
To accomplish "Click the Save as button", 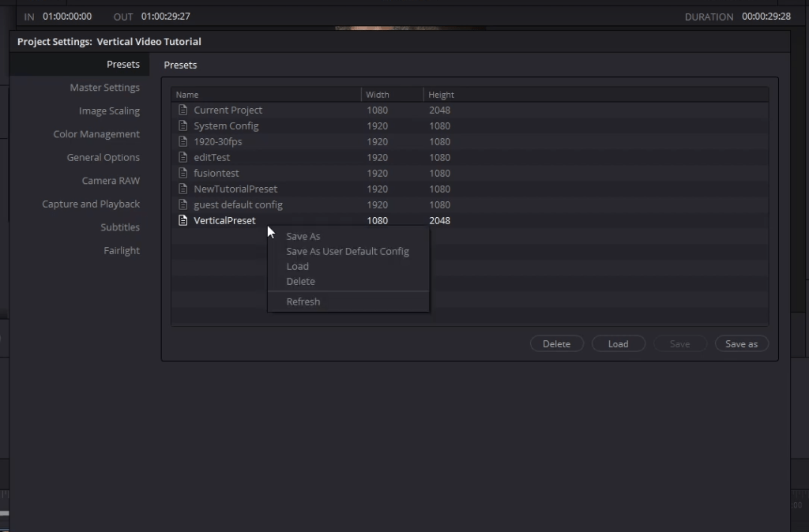I will (741, 344).
